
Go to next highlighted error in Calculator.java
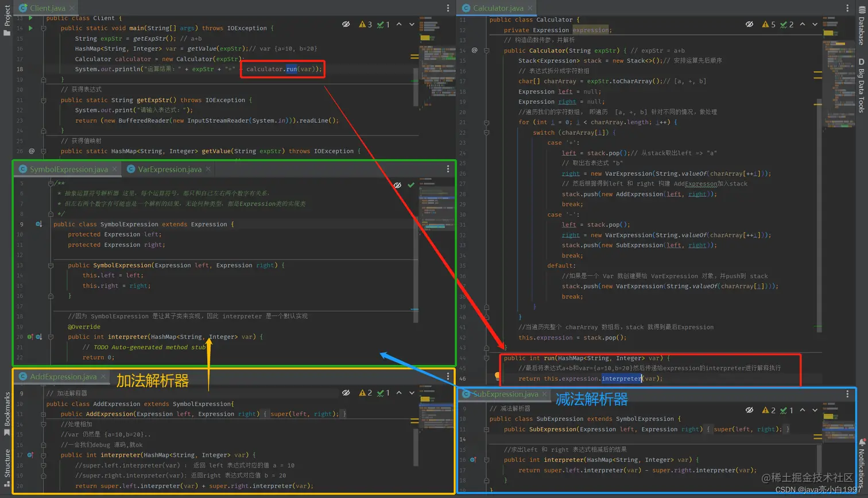pos(815,25)
